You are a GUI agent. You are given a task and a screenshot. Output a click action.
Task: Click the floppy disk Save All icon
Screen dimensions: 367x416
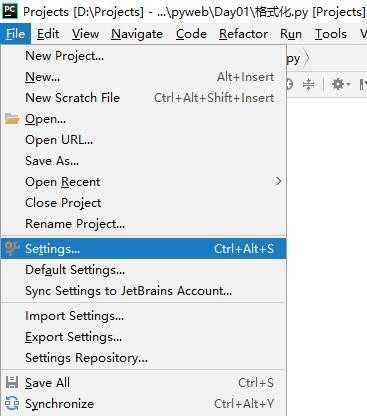pos(12,383)
